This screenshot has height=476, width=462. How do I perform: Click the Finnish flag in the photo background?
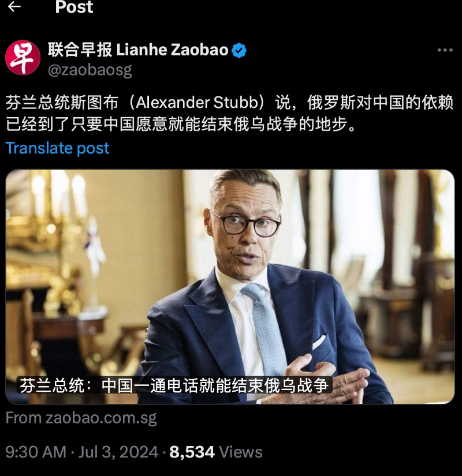coord(95,246)
